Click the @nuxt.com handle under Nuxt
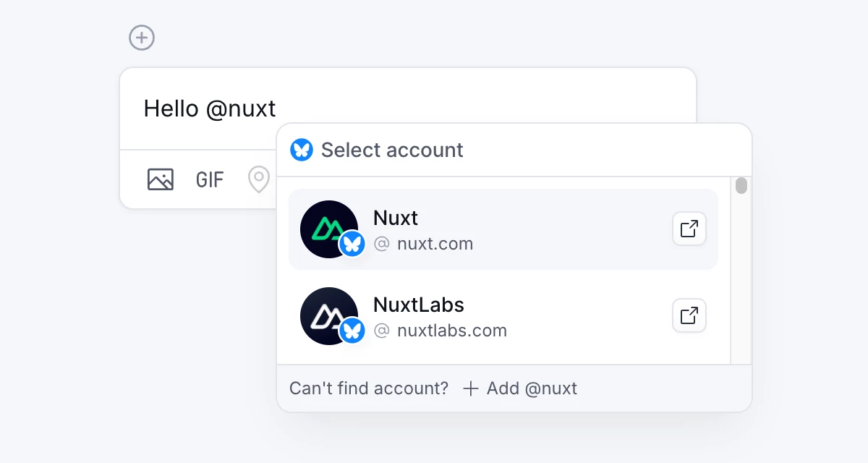Viewport: 868px width, 463px height. 424,244
